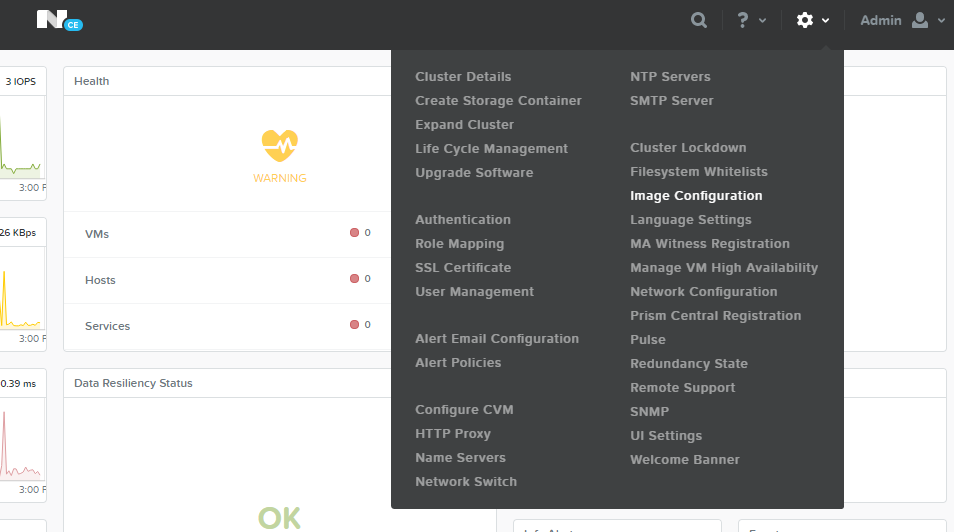954x532 pixels.
Task: Click the Admin user avatar icon
Action: coord(920,20)
